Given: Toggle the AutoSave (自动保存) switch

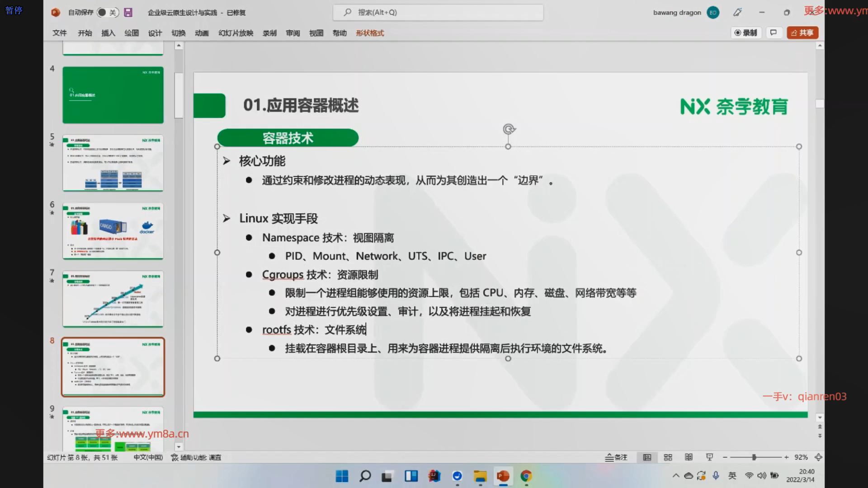Looking at the screenshot, I should point(107,13).
